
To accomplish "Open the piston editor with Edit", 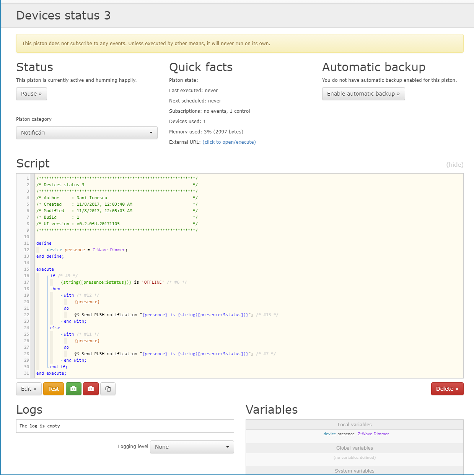I will pyautogui.click(x=29, y=389).
